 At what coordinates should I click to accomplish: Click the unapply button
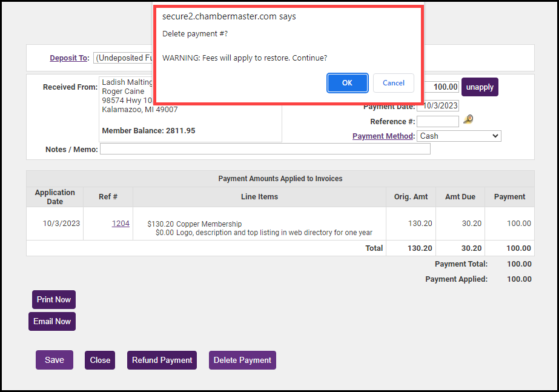(x=480, y=87)
